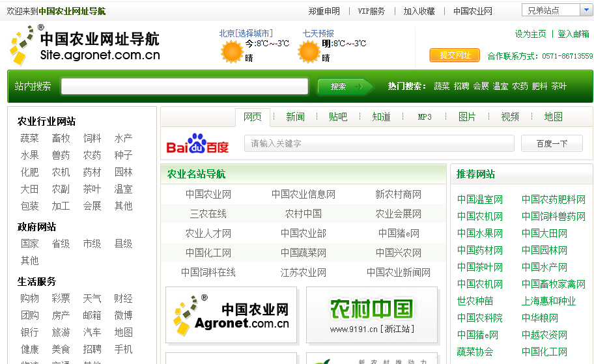Click the 手机 link
This screenshot has width=594, height=364.
pyautogui.click(x=124, y=349)
